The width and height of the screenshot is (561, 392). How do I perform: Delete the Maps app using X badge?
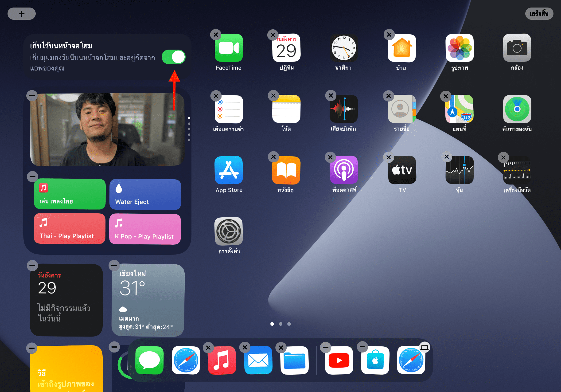coord(446,96)
